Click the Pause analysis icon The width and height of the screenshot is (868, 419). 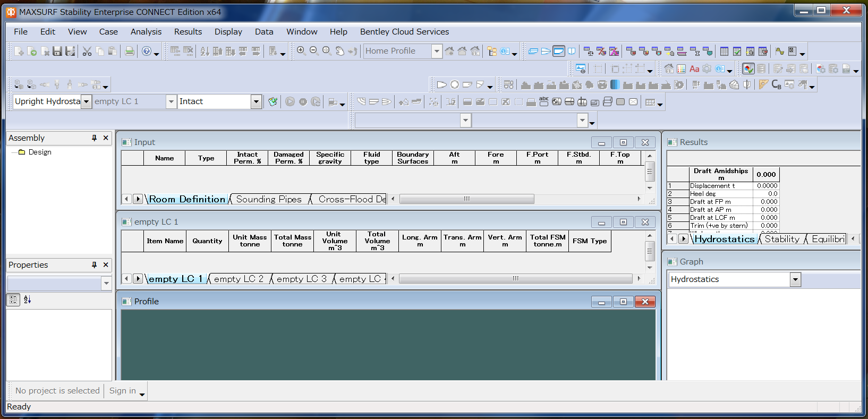(303, 102)
